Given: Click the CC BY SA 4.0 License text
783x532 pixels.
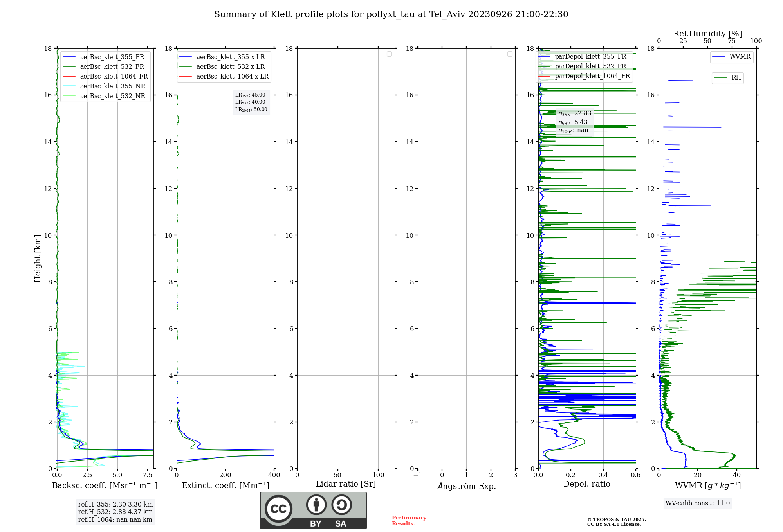Looking at the screenshot, I should click(614, 524).
